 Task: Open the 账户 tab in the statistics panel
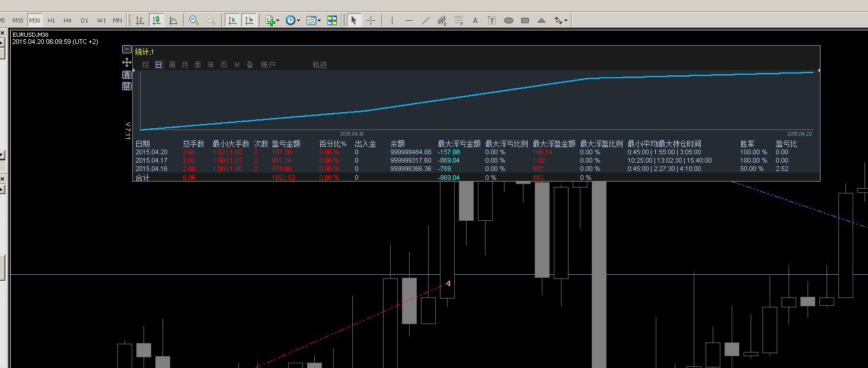coord(268,65)
